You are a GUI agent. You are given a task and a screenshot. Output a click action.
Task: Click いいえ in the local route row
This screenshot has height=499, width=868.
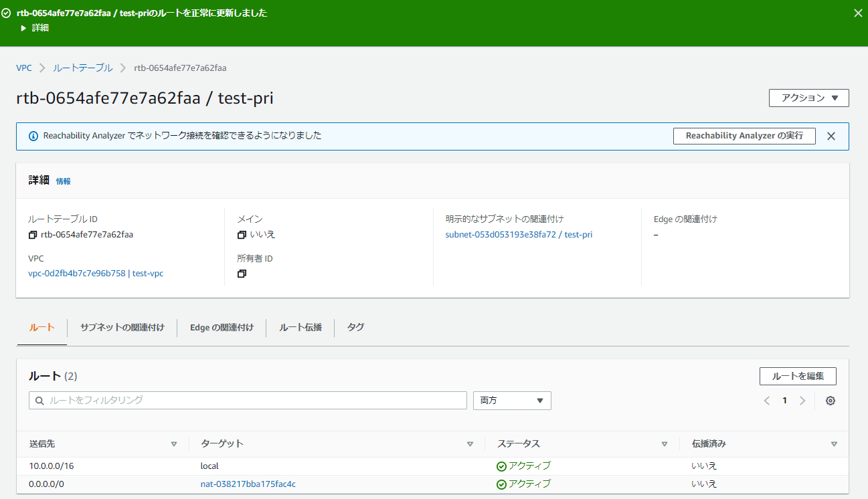[x=704, y=466]
